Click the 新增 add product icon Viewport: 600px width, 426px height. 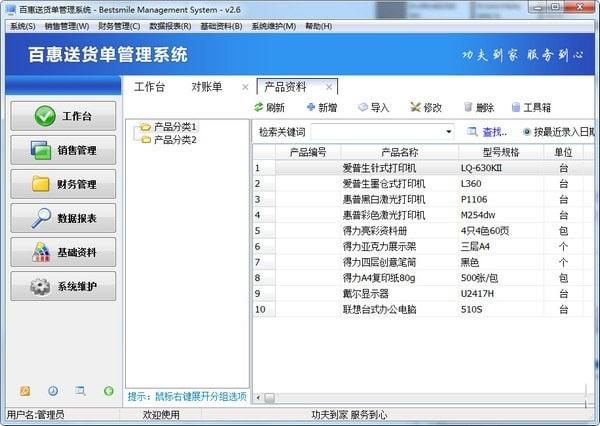click(x=311, y=108)
